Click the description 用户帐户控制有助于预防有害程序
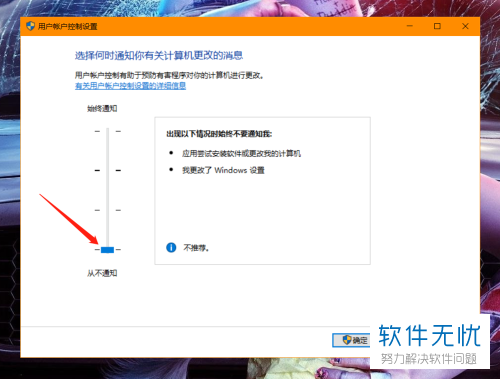Viewport: 500px width, 379px height. coord(169,75)
